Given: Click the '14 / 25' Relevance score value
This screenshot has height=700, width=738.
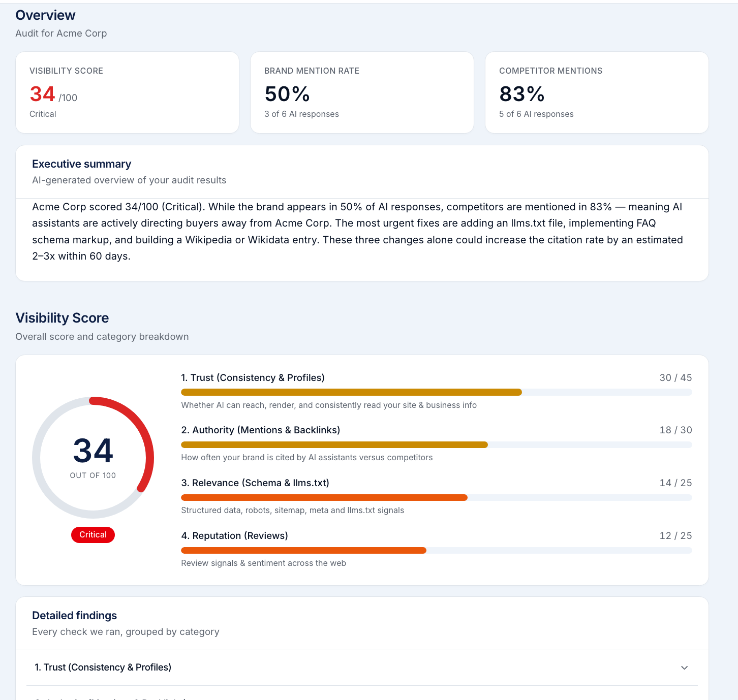Looking at the screenshot, I should click(675, 483).
